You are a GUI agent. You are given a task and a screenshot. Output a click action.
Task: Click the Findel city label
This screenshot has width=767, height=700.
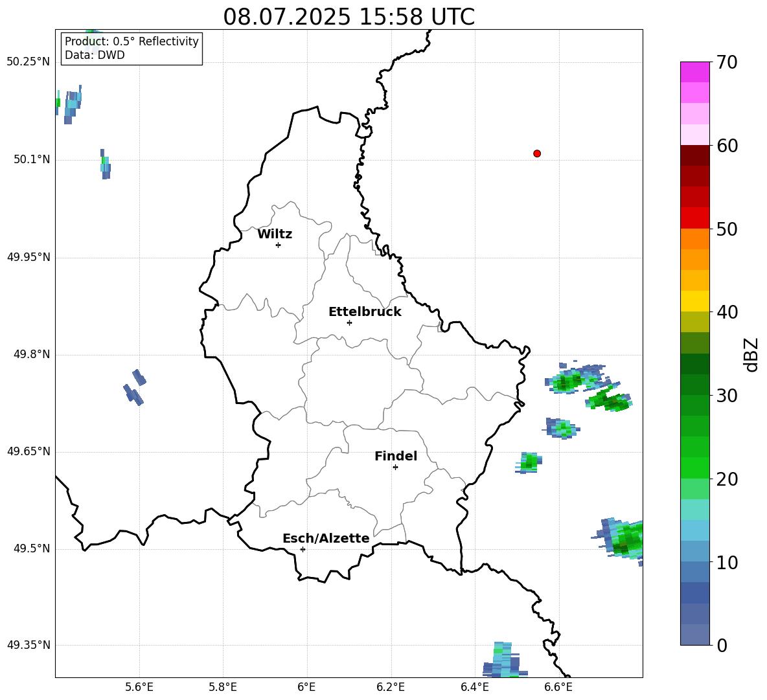[x=396, y=456]
